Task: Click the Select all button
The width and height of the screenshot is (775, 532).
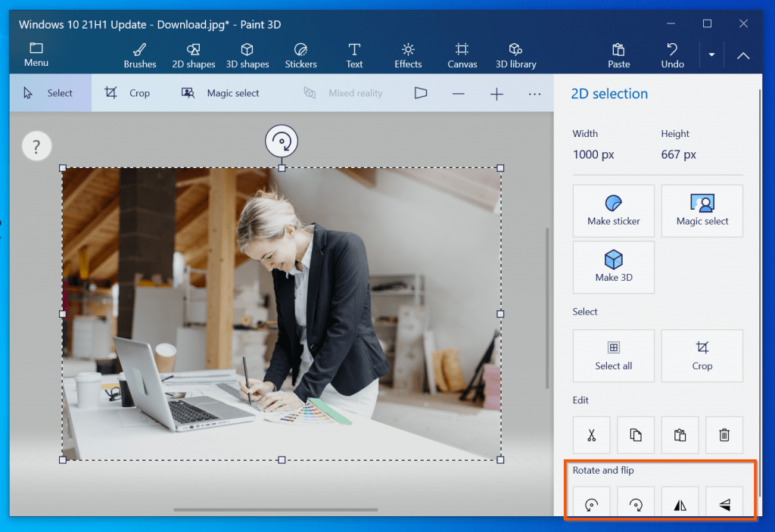Action: point(613,356)
